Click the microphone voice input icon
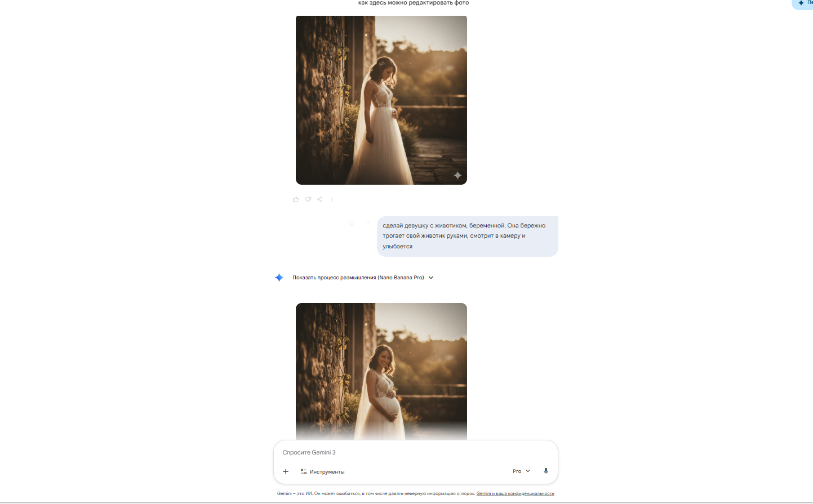 pos(545,471)
